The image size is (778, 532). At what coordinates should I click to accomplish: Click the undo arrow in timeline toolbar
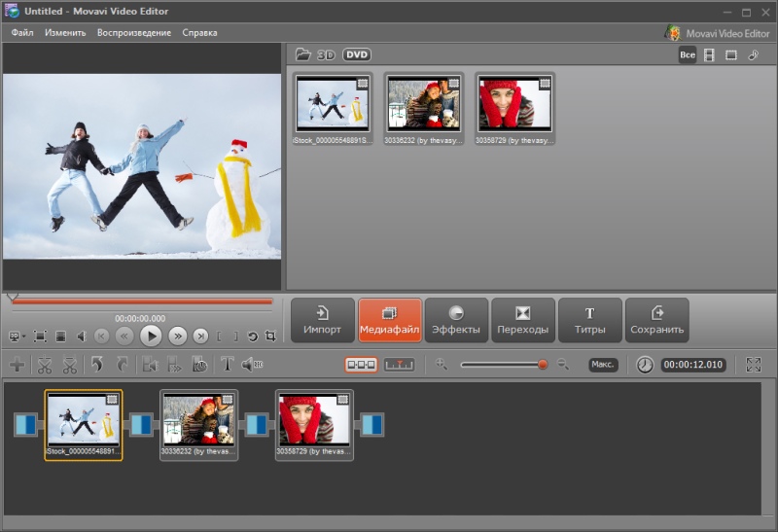(x=96, y=365)
